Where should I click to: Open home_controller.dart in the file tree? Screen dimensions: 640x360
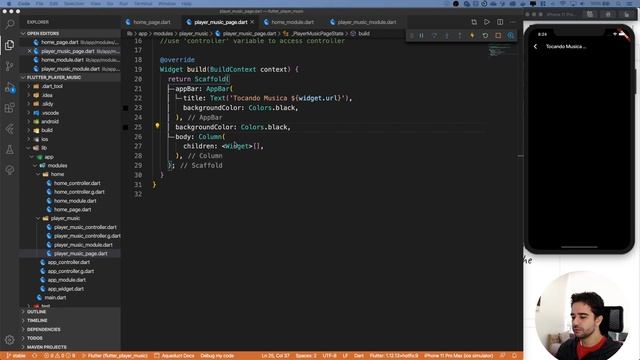(x=77, y=183)
